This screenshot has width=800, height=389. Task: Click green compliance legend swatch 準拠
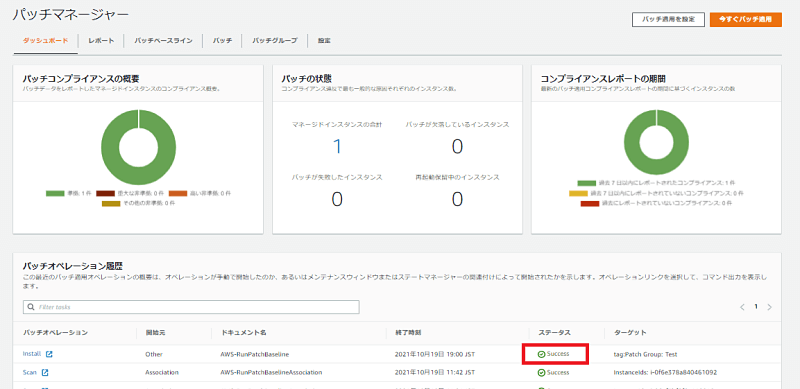tap(55, 193)
